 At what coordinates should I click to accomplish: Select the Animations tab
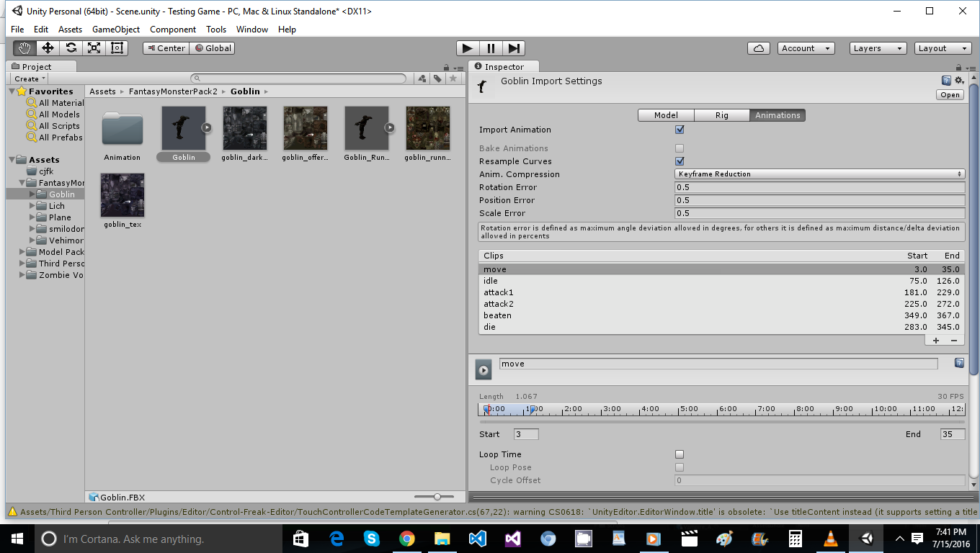click(778, 115)
